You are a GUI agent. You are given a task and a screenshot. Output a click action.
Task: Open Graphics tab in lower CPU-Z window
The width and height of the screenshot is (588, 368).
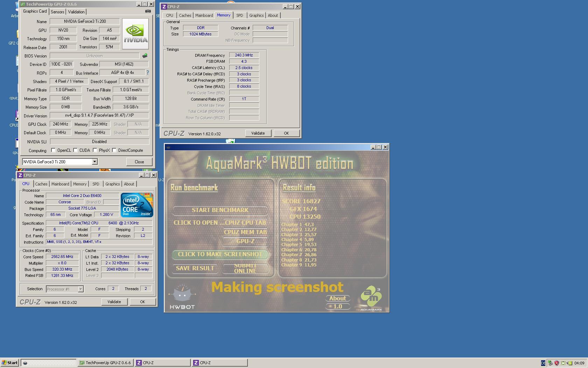pyautogui.click(x=112, y=184)
